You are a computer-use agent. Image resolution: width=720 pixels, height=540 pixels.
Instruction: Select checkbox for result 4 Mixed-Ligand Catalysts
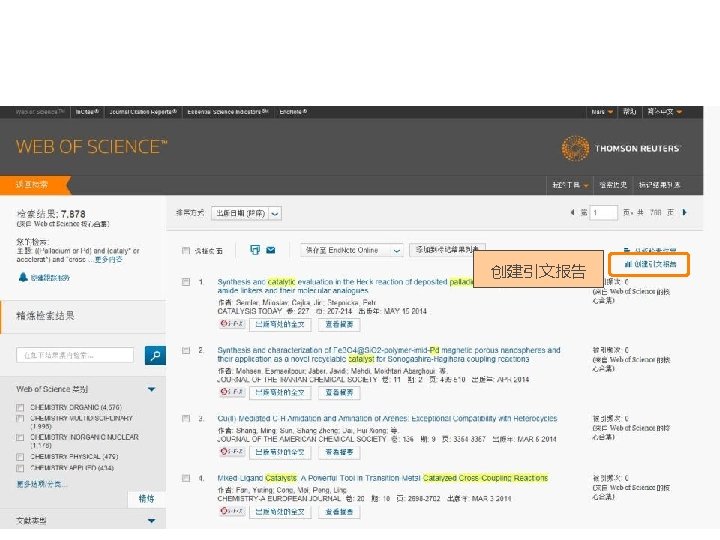point(186,478)
